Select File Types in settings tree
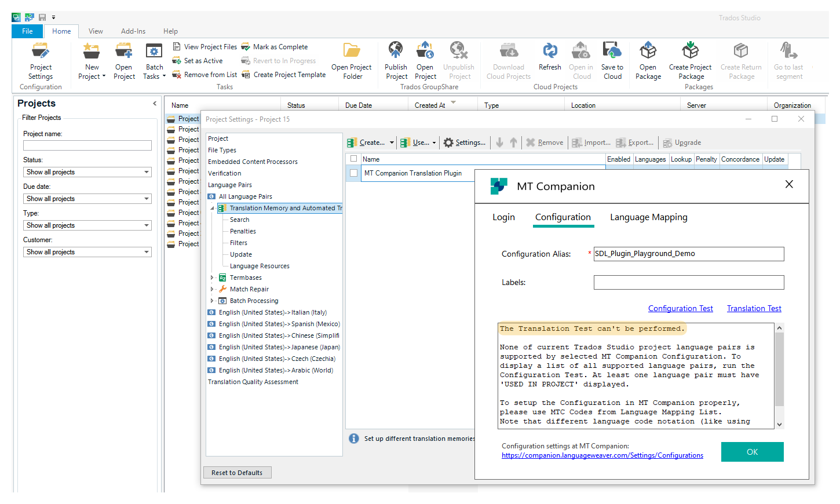 [222, 150]
